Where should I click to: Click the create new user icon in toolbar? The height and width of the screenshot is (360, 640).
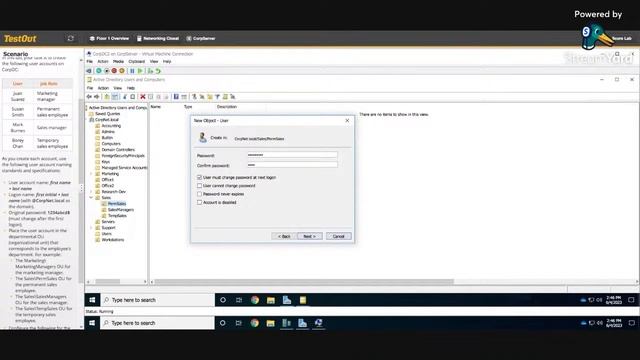(x=194, y=97)
